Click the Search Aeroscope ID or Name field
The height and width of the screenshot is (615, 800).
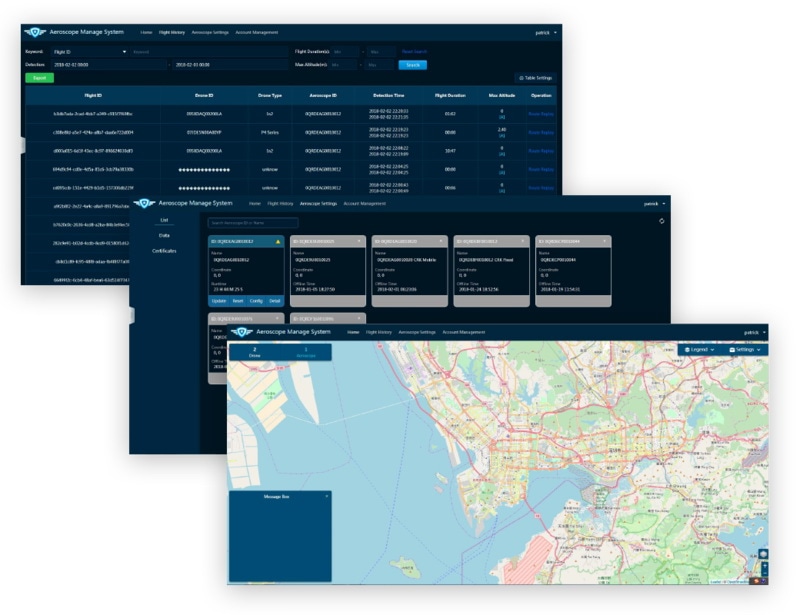253,222
